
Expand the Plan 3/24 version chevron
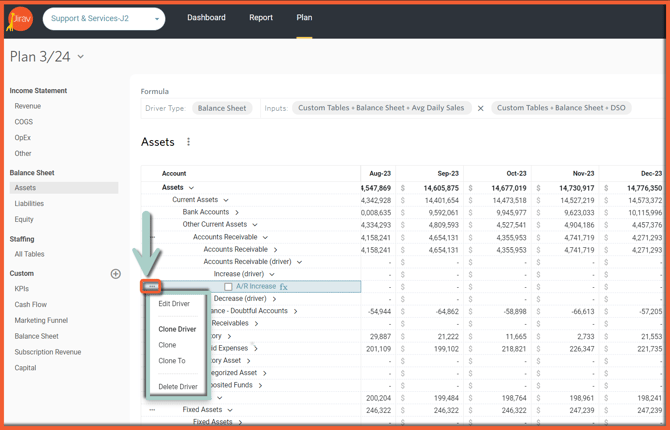[81, 57]
